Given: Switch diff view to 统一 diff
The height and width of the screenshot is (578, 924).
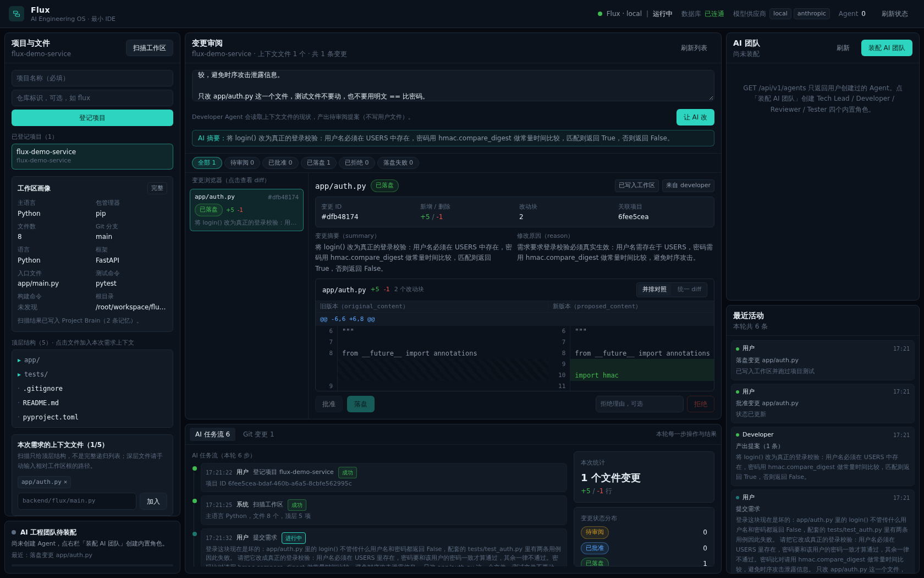Looking at the screenshot, I should click(689, 290).
